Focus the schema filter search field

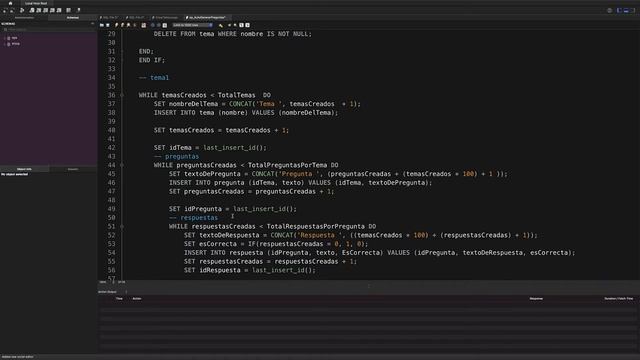pyautogui.click(x=48, y=30)
